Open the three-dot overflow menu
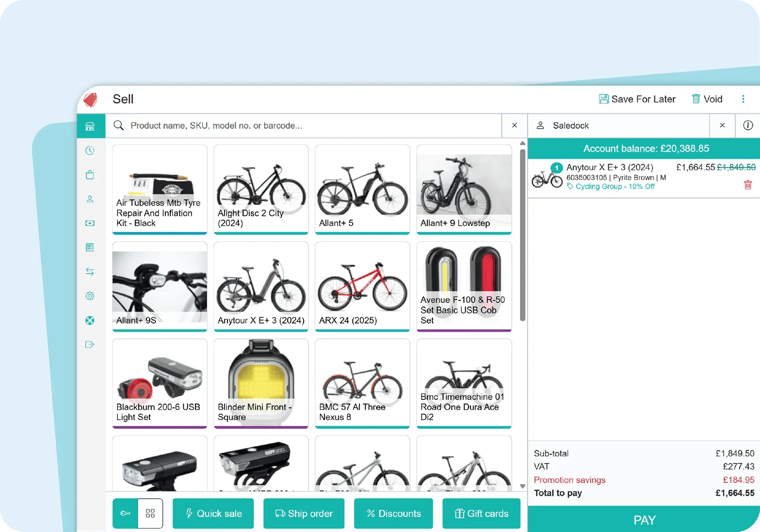 pyautogui.click(x=743, y=99)
